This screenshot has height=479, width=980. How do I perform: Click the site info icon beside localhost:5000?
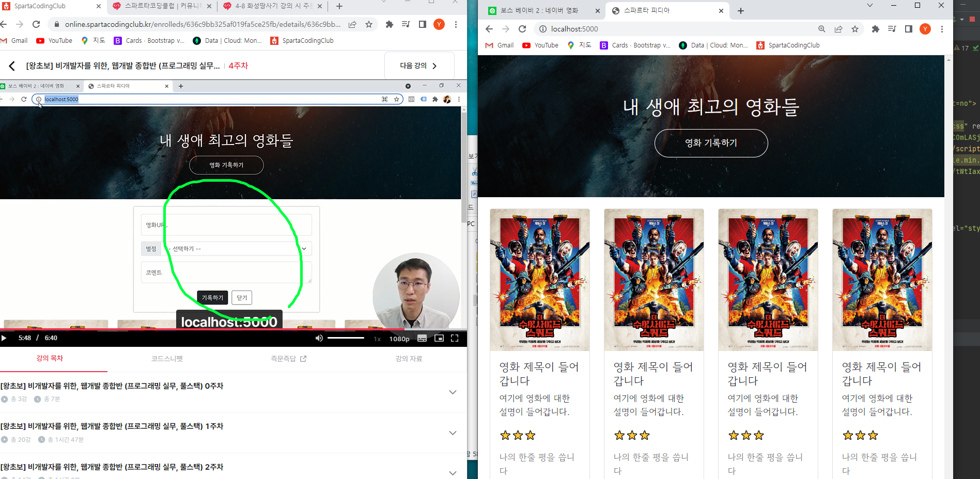tap(543, 29)
